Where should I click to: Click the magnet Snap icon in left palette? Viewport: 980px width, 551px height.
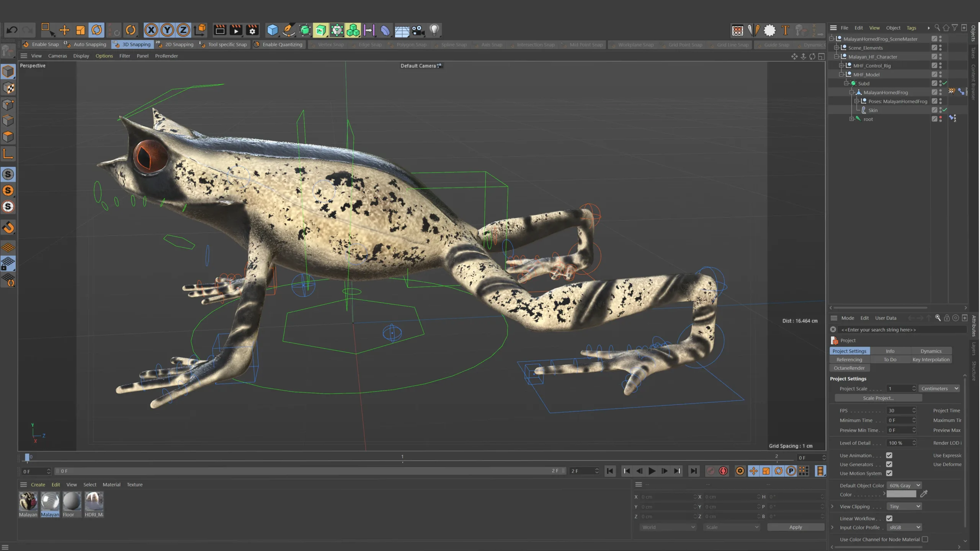pos(8,227)
